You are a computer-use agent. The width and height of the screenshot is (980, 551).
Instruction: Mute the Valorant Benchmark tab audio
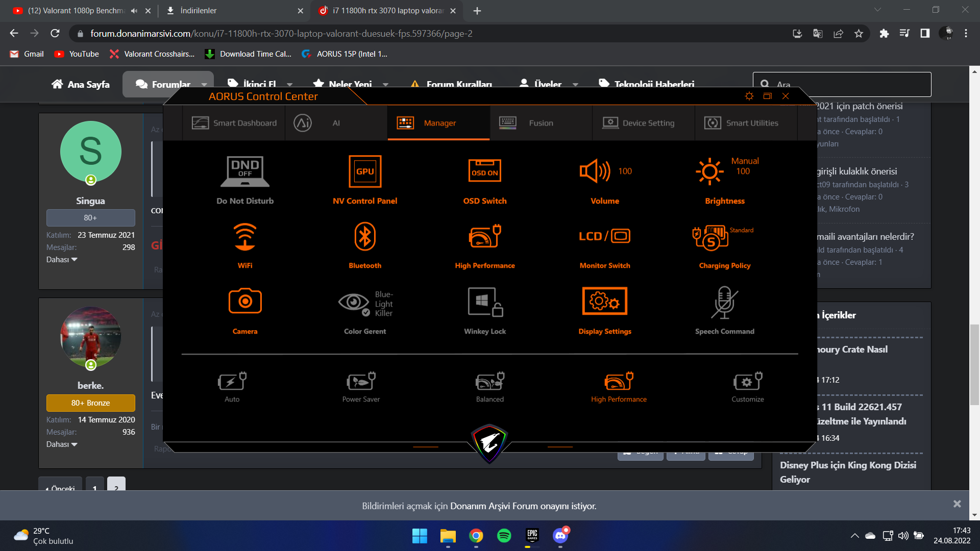click(x=134, y=11)
